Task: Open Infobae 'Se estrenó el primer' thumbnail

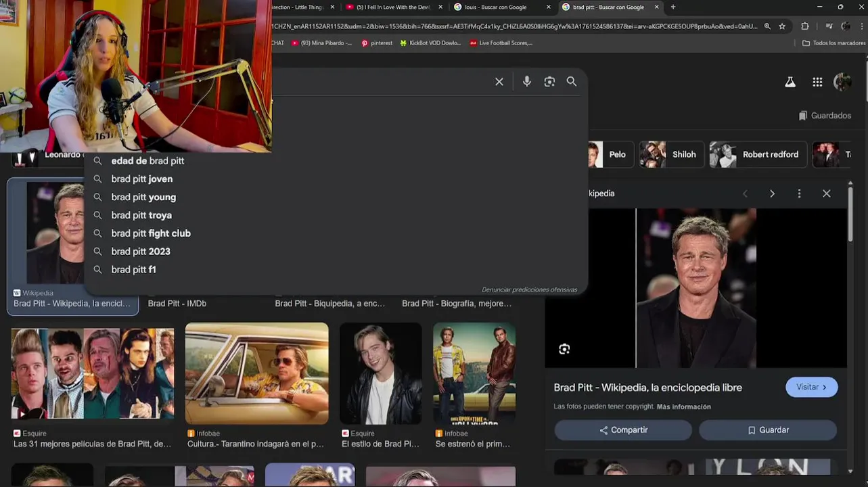Action: pyautogui.click(x=474, y=373)
